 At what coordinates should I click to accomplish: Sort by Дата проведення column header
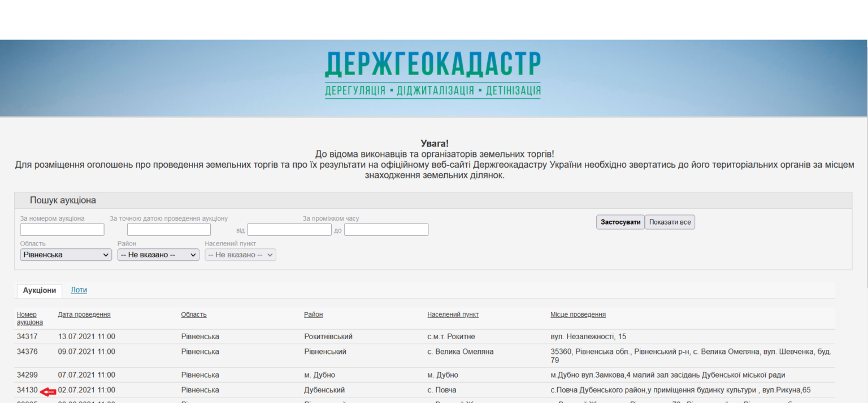click(84, 314)
